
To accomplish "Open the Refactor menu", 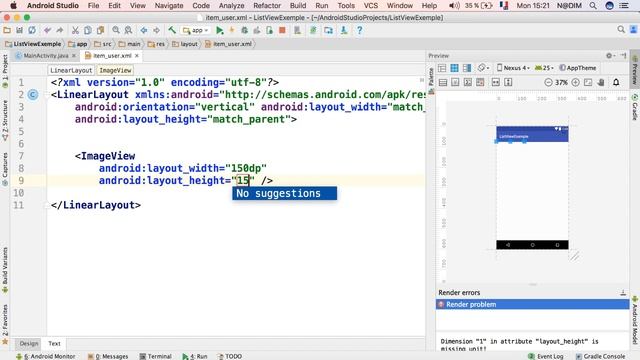I will click(x=267, y=6).
